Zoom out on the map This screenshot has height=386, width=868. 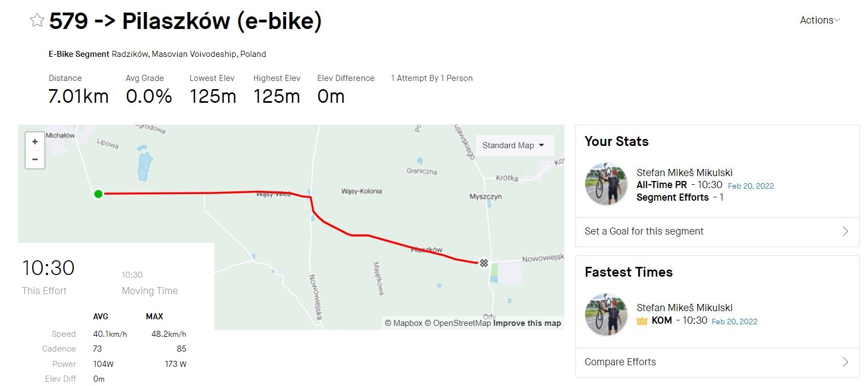tap(35, 160)
